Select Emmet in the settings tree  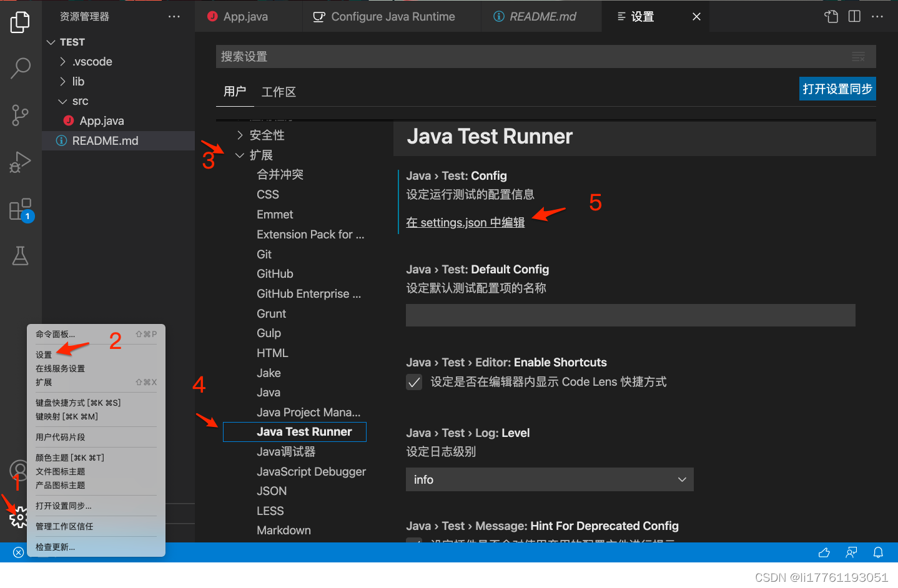tap(275, 214)
